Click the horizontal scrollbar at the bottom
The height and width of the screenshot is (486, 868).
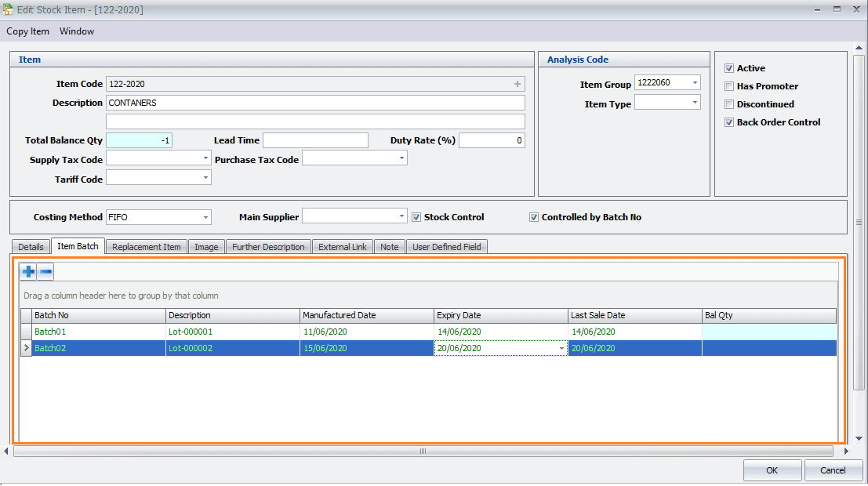tap(423, 452)
